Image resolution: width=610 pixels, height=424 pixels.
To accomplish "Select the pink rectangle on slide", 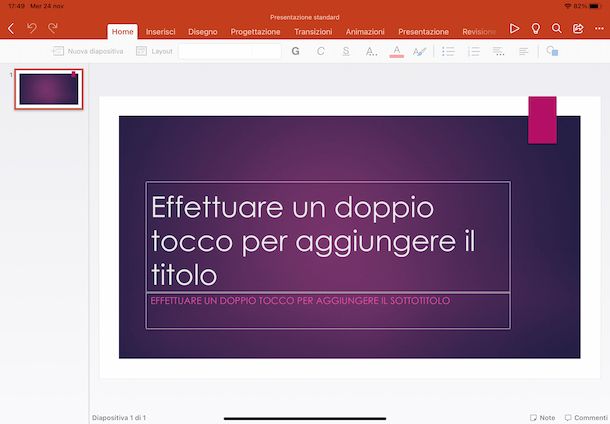I will coord(542,120).
